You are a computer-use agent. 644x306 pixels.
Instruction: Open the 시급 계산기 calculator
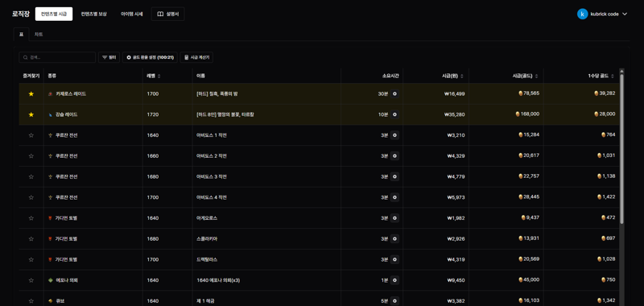pos(196,57)
